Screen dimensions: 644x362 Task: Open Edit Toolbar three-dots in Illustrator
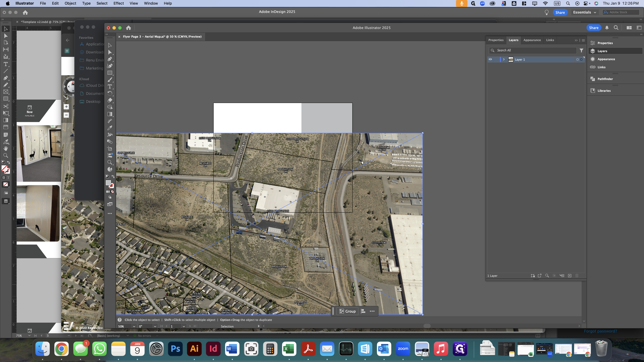pyautogui.click(x=110, y=214)
